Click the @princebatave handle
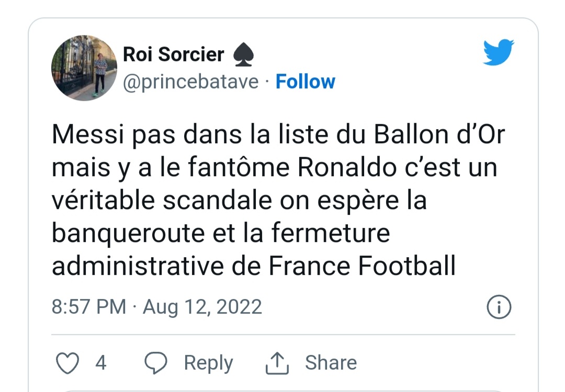Viewport: 565px width, 392px height. click(x=190, y=83)
